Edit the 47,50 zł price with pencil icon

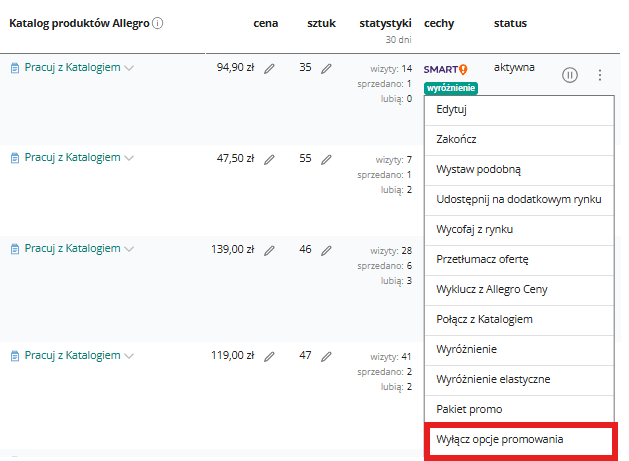269,160
